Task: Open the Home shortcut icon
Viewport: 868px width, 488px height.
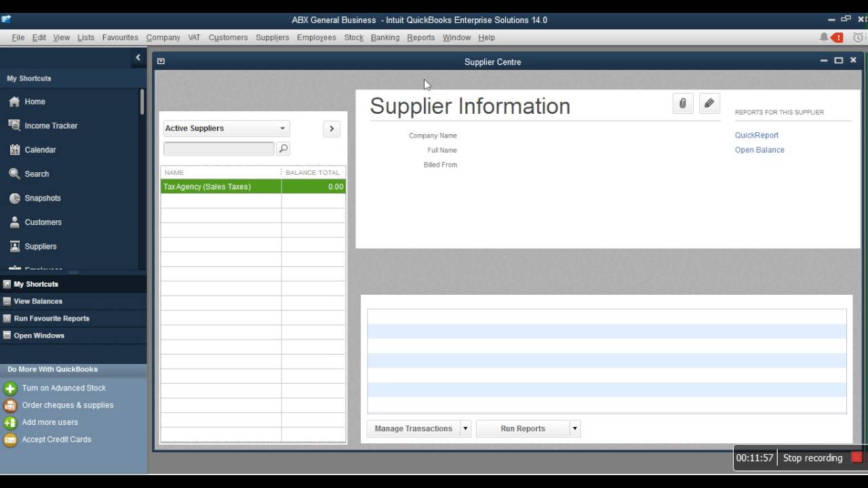Action: (14, 102)
